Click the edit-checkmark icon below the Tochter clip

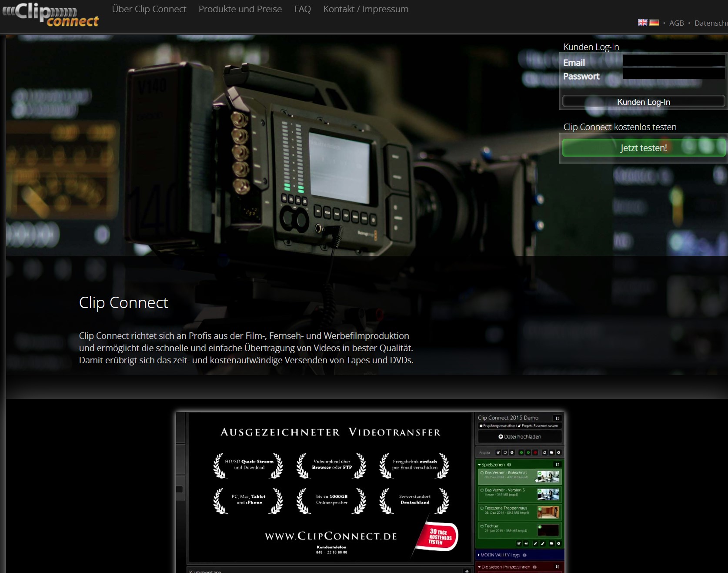[519, 543]
